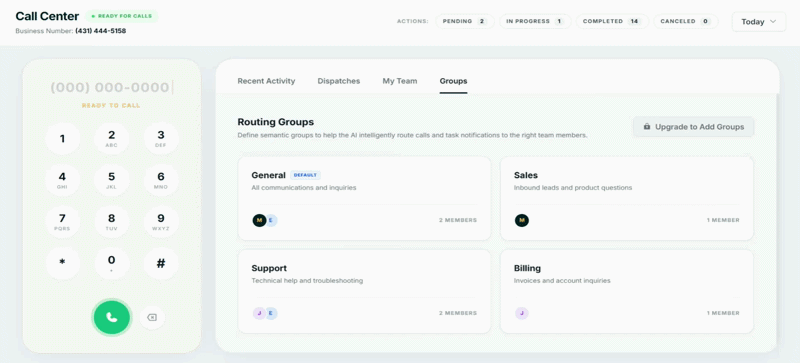The image size is (800, 363).
Task: Filter by Completed actions
Action: click(x=612, y=21)
